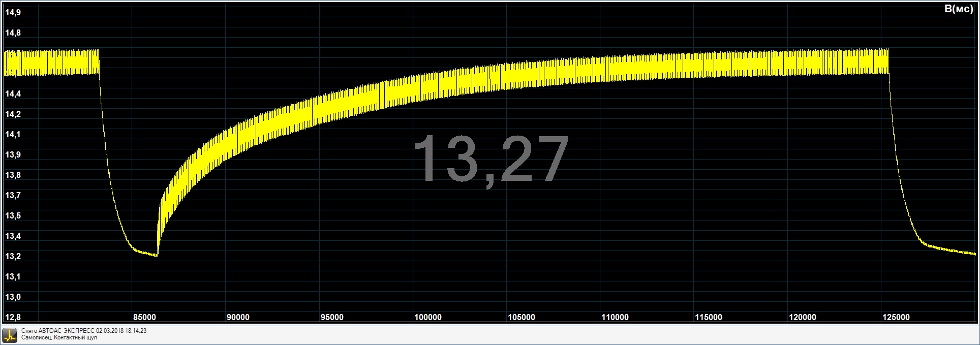
Task: Click the 13,5 voltage axis label
Action: click(x=13, y=216)
